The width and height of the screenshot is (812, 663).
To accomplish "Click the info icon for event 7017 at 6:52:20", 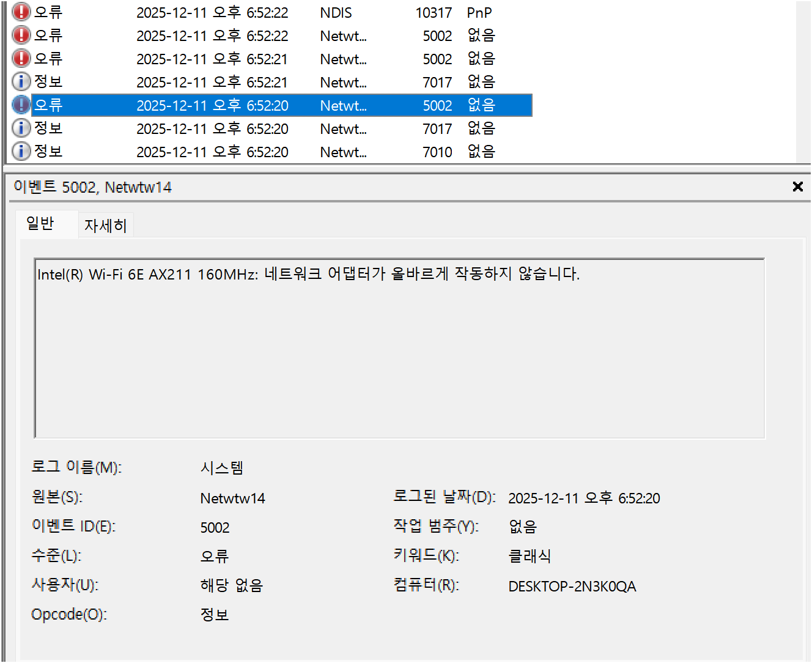I will click(x=21, y=128).
